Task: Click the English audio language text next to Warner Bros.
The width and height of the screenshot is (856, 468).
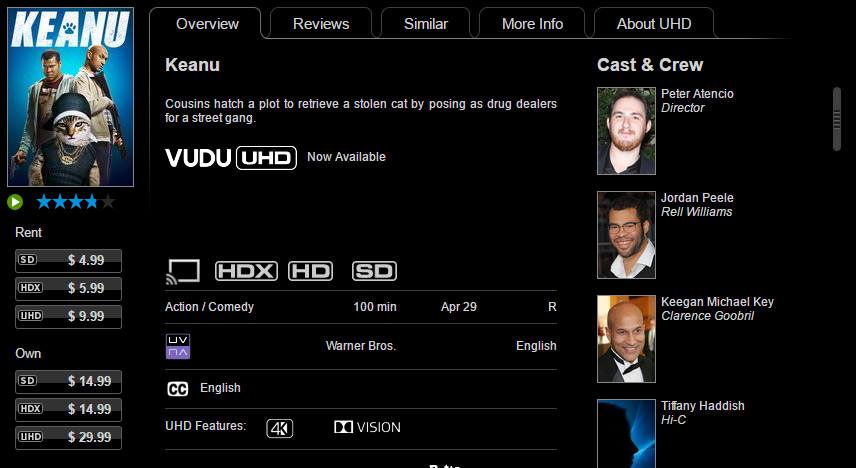Action: (536, 346)
